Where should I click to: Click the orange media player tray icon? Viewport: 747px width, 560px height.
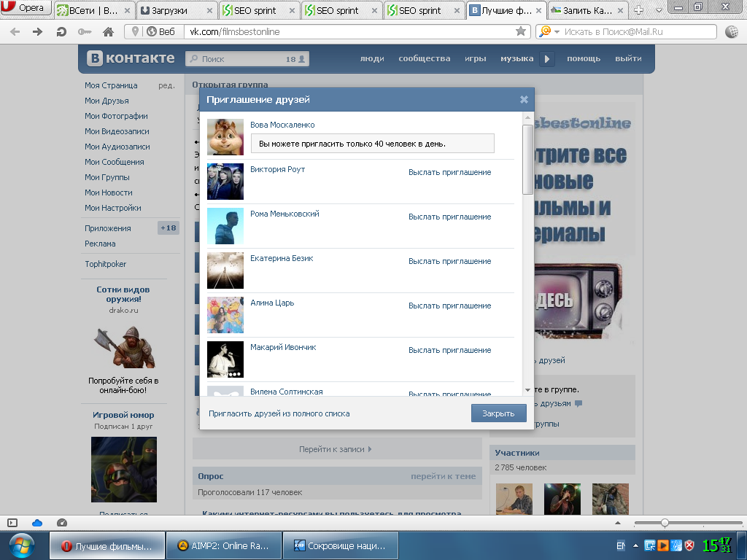pos(662,545)
